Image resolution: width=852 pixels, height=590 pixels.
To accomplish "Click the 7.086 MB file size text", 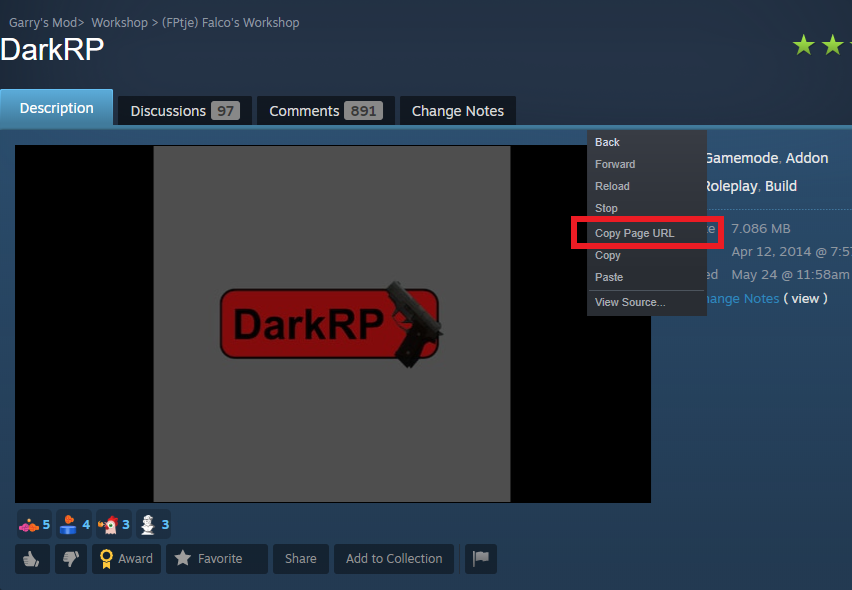I will (x=761, y=229).
